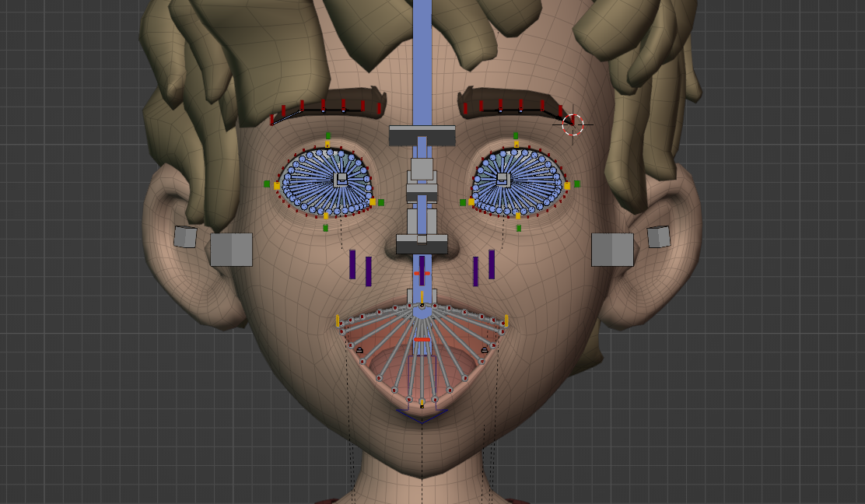The image size is (865, 504).
Task: Select yellow square at far-right eye corner
Action: [567, 186]
